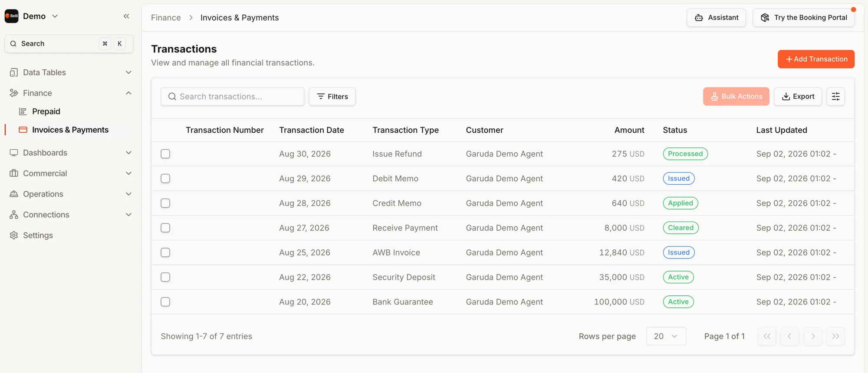Go to the previous page arrow
Viewport: 868px width, 373px height.
(790, 336)
